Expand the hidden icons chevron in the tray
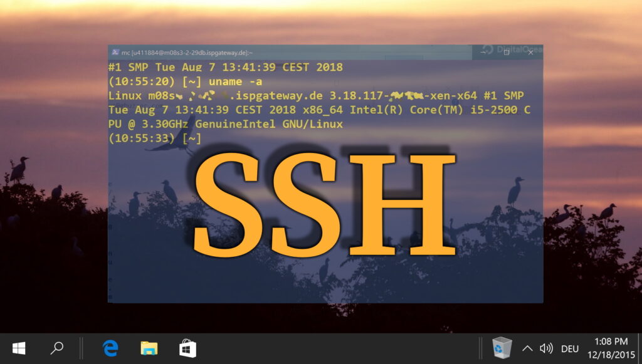This screenshot has height=364, width=642. (527, 348)
